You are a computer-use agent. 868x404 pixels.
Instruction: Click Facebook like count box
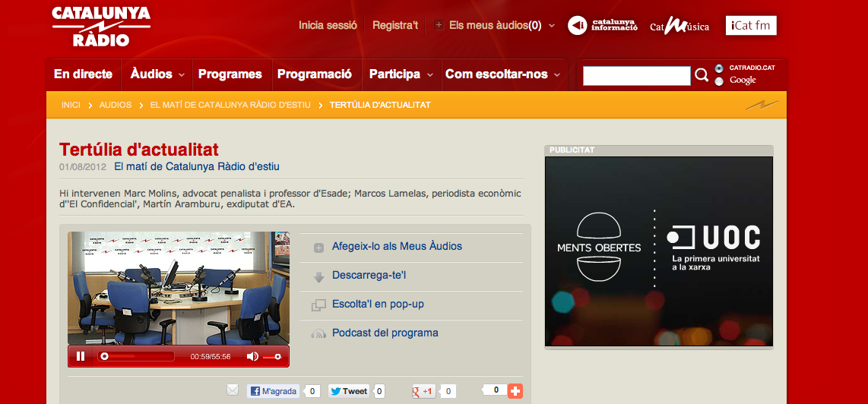(312, 391)
